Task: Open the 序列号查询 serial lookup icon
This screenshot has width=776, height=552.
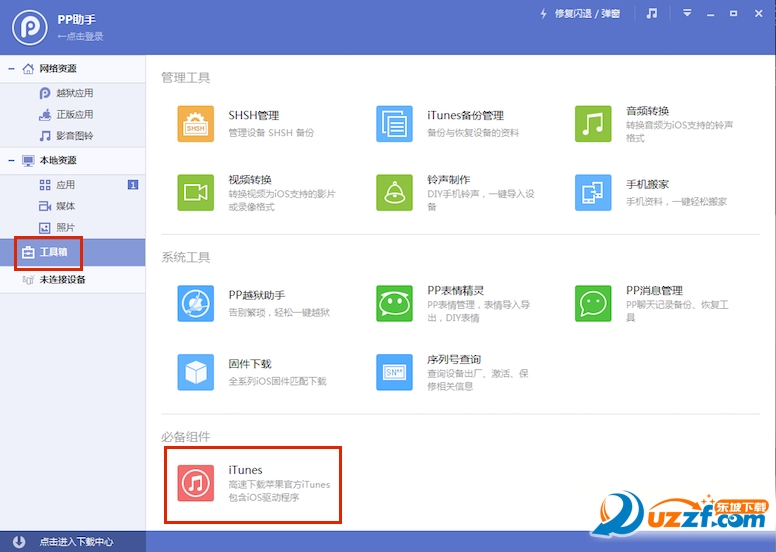Action: pos(394,372)
